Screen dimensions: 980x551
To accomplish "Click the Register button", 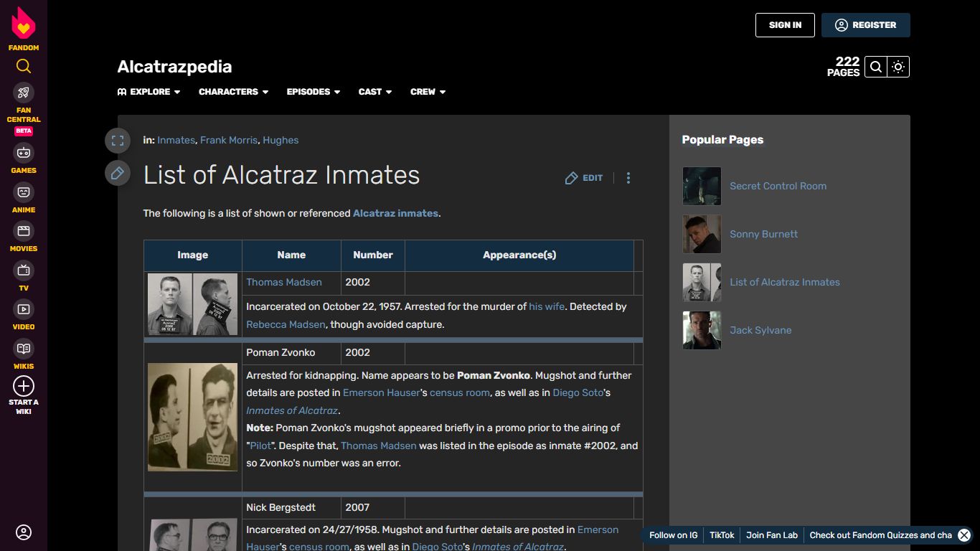I will [x=866, y=25].
